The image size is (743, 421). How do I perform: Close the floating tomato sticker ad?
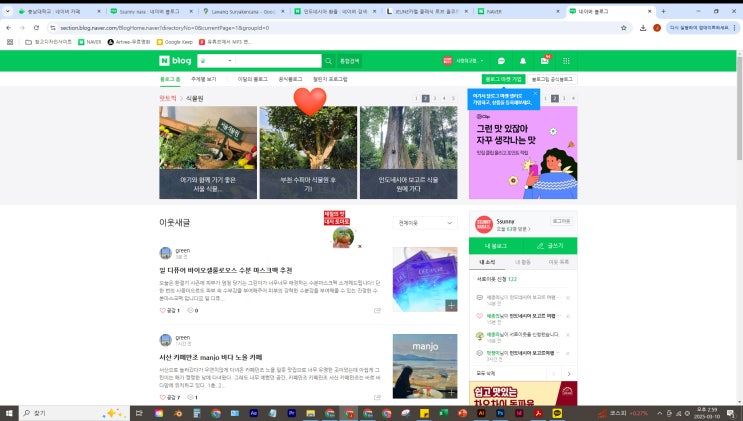[360, 246]
